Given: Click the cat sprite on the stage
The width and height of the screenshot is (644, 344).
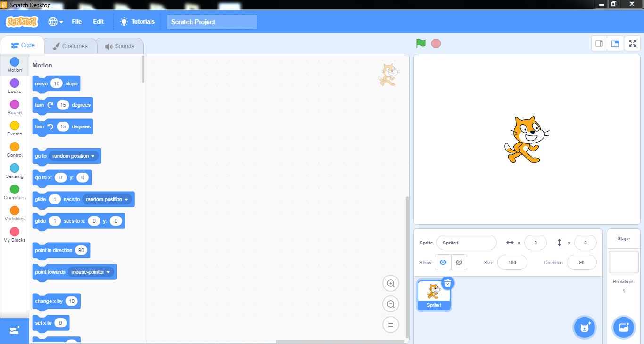Looking at the screenshot, I should click(526, 140).
